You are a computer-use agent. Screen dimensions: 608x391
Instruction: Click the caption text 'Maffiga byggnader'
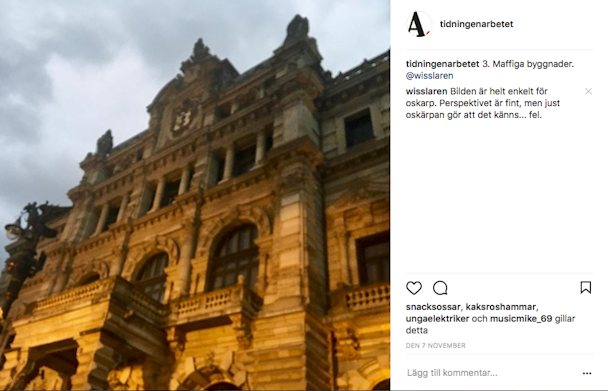coord(532,64)
